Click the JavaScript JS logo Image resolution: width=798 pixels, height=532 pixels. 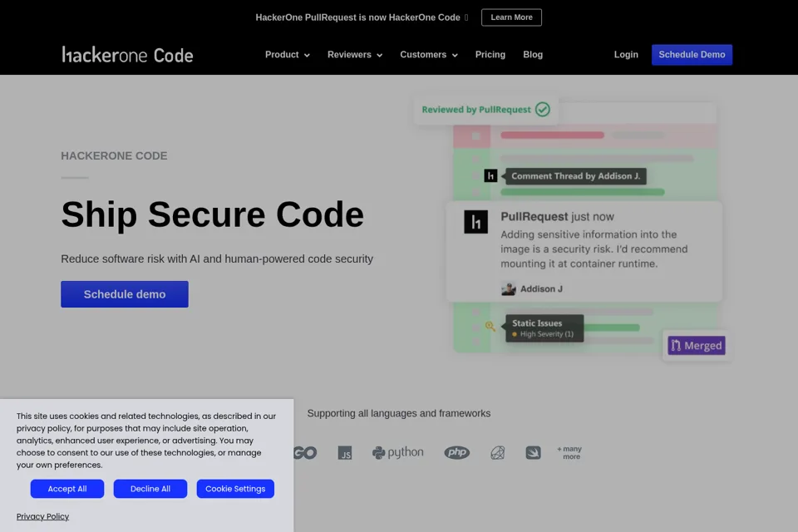345,452
